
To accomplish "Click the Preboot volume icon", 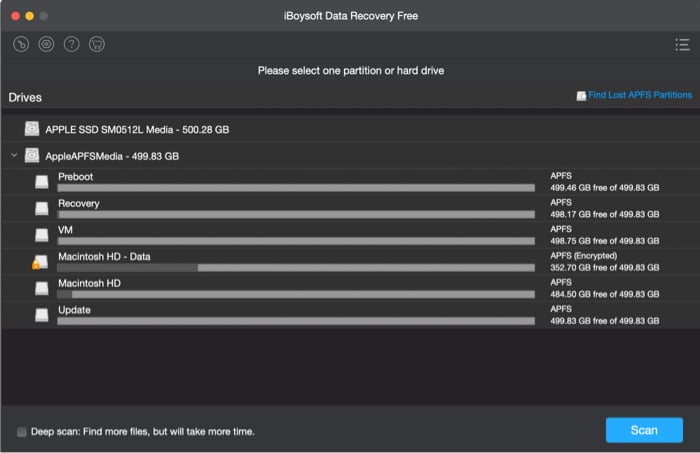I will click(x=42, y=182).
